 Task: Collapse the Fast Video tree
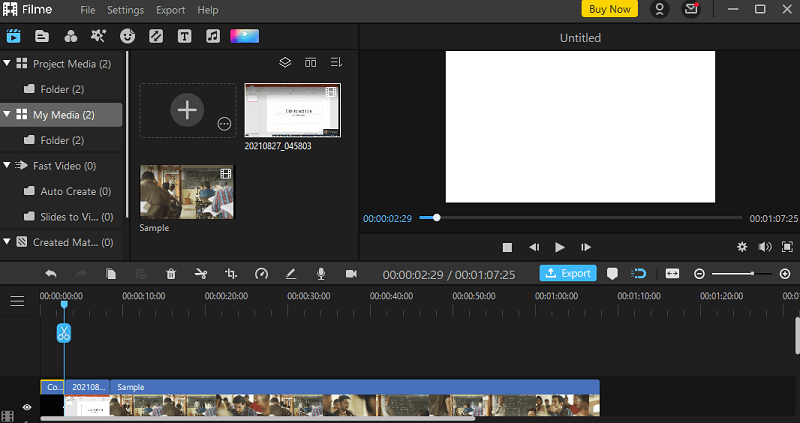[x=7, y=165]
